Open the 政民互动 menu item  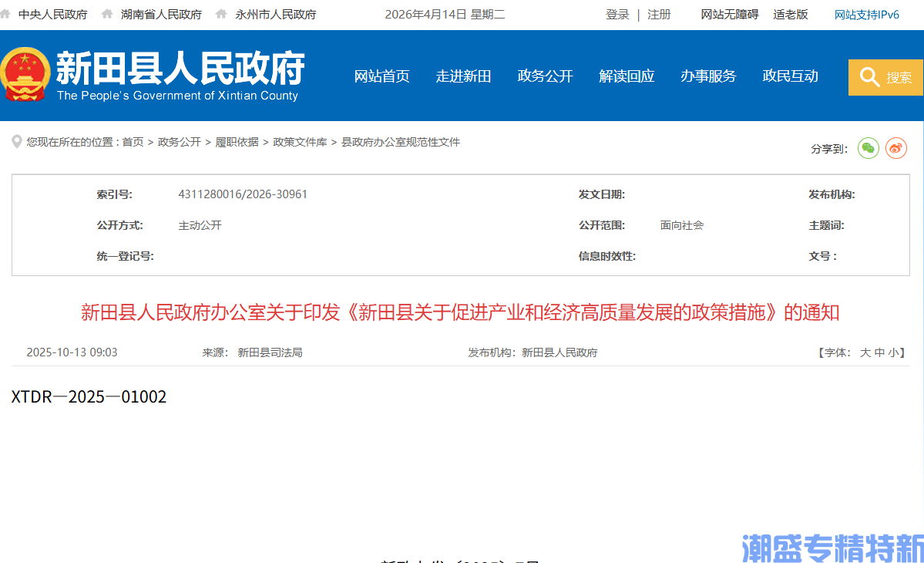pyautogui.click(x=790, y=77)
